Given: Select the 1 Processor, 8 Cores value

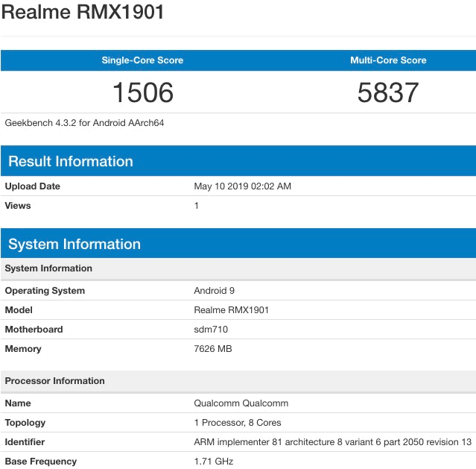Looking at the screenshot, I should pyautogui.click(x=238, y=423).
